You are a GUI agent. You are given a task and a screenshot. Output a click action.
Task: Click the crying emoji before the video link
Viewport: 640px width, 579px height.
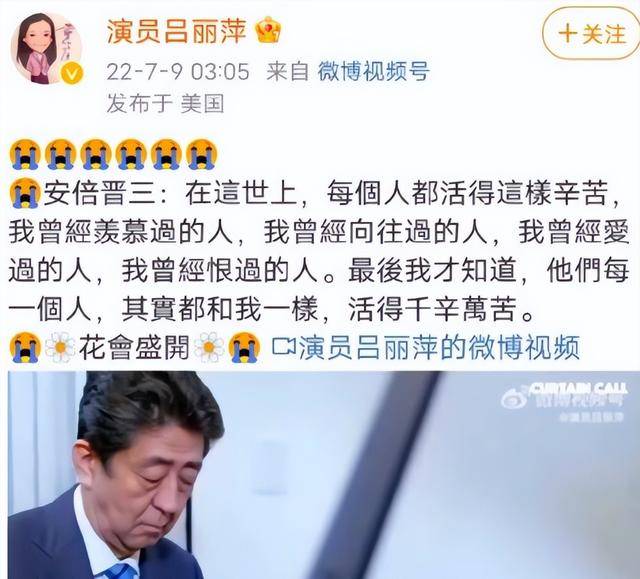[x=244, y=348]
